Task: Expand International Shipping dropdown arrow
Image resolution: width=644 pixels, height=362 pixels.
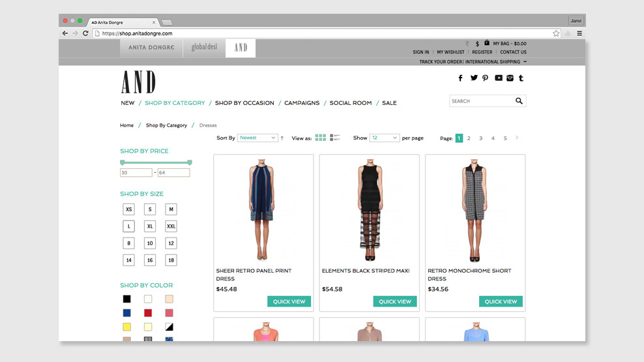Action: coord(525,61)
